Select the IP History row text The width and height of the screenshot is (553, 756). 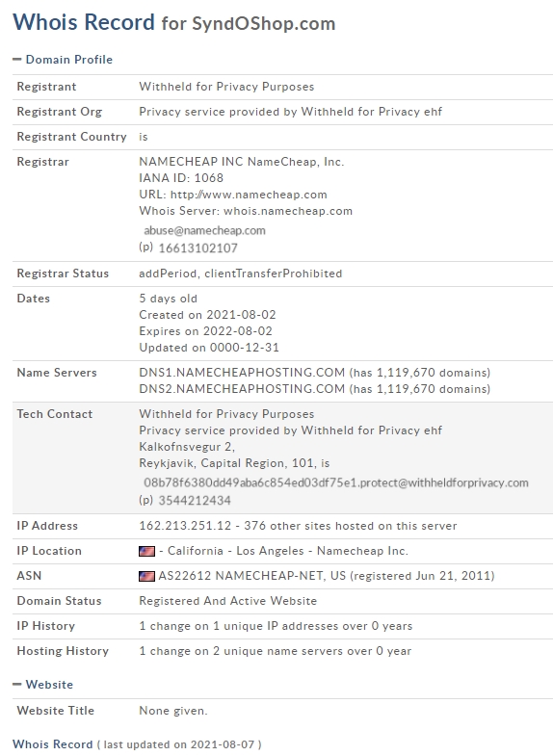276,626
